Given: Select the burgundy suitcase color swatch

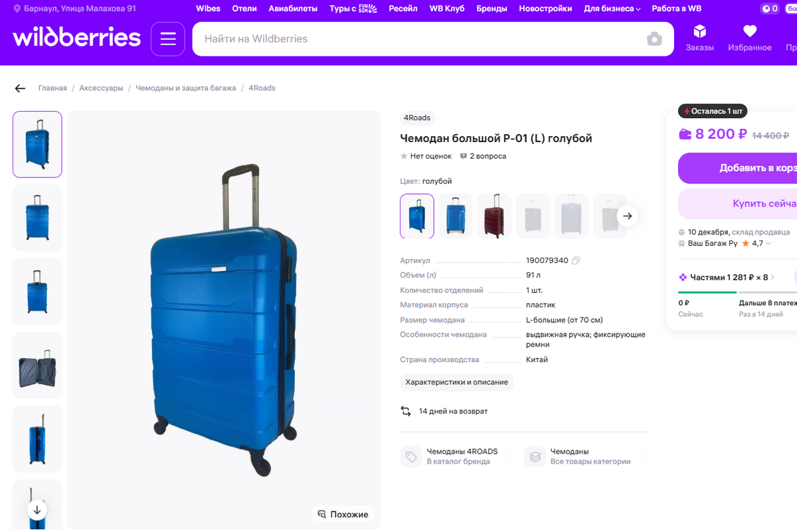Looking at the screenshot, I should pos(493,216).
